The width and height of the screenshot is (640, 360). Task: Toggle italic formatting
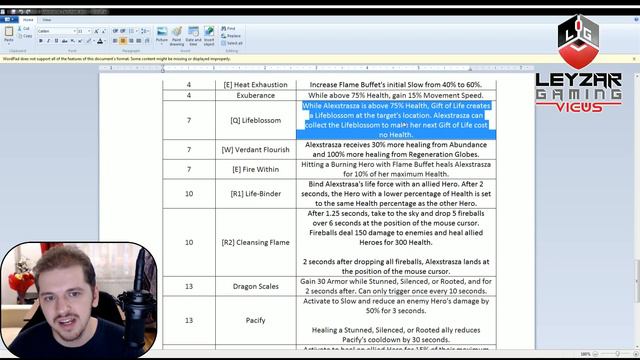pos(49,41)
